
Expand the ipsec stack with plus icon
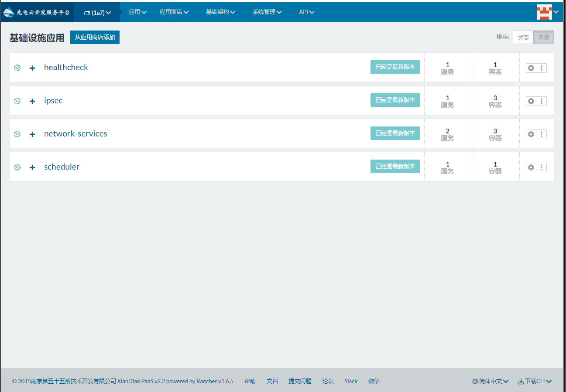(x=32, y=101)
